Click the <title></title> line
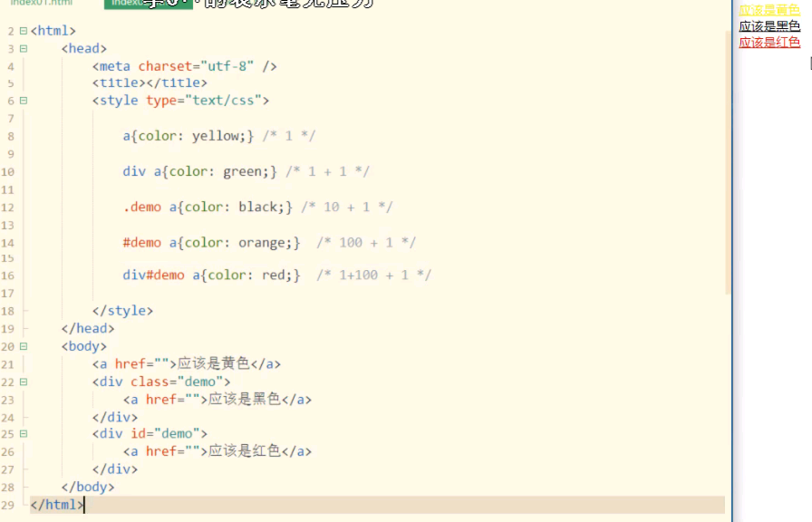Viewport: 812px width, 522px height. (150, 82)
